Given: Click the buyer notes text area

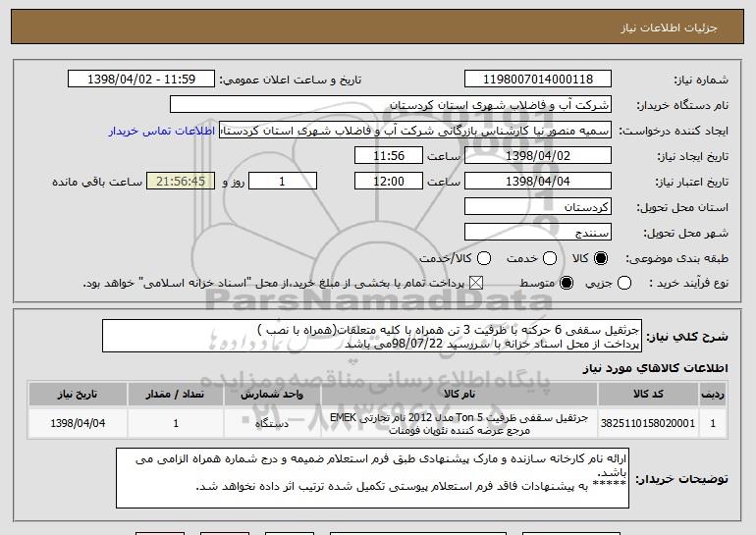Looking at the screenshot, I should [x=373, y=478].
